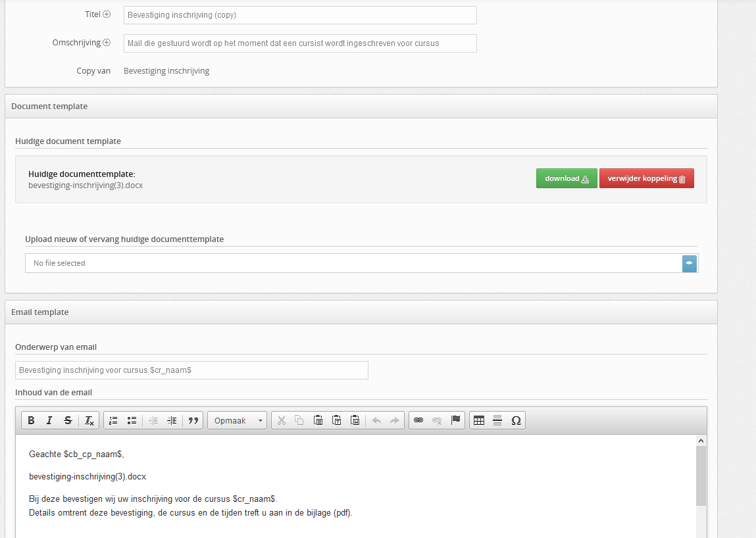Click the Email template panel header
Viewport: 756px width, 538px height.
(361, 312)
